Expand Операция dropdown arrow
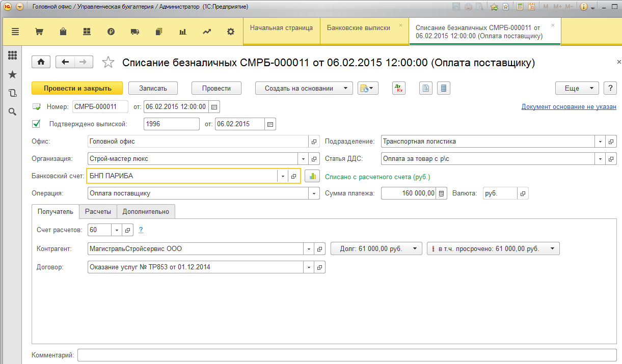The height and width of the screenshot is (364, 622). (314, 193)
